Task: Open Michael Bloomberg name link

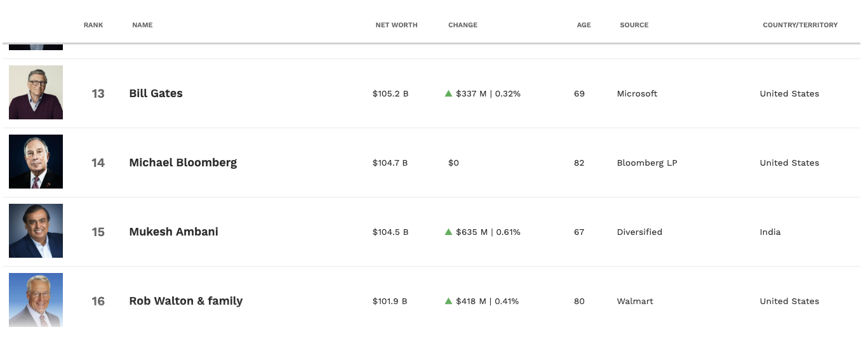Action: tap(183, 163)
